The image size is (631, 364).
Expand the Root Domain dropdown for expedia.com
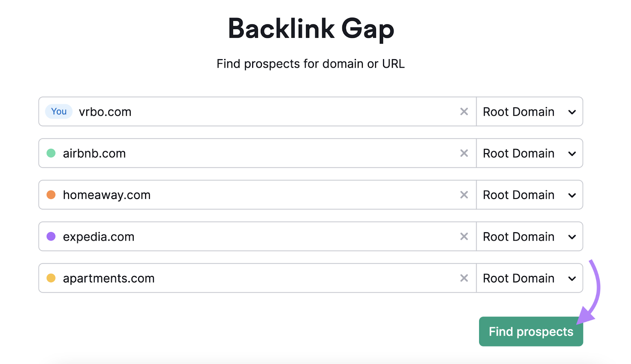(x=530, y=236)
